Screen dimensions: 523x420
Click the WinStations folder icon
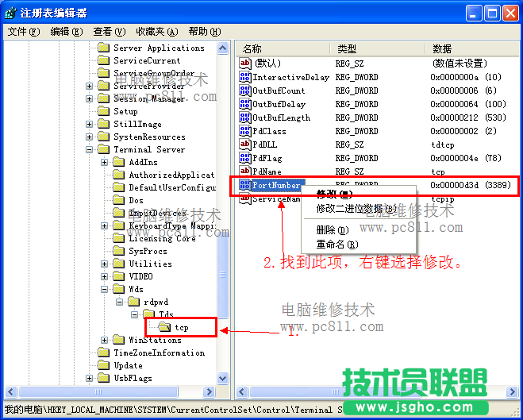118,340
